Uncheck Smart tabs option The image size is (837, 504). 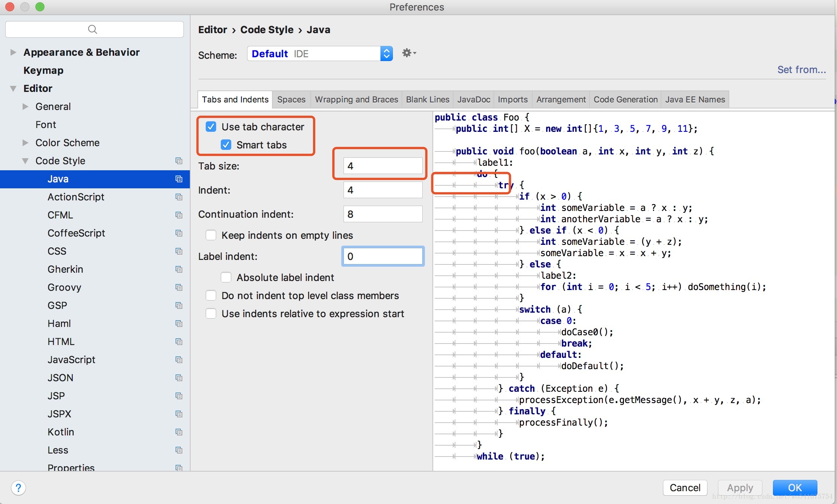click(x=226, y=145)
